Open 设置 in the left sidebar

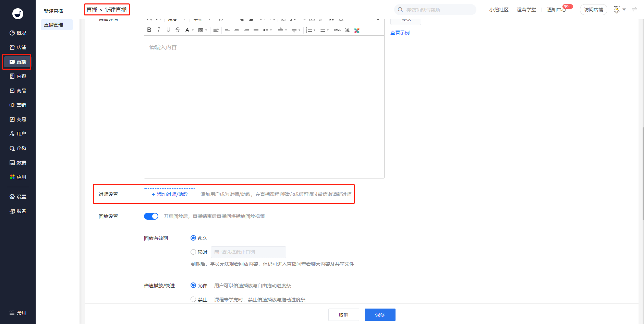(18, 197)
